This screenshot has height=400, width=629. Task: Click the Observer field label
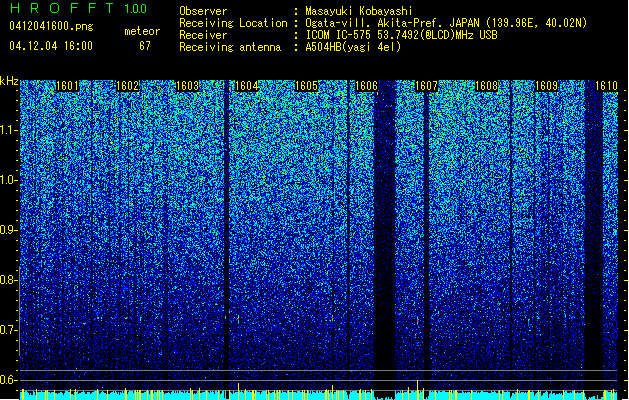point(203,11)
